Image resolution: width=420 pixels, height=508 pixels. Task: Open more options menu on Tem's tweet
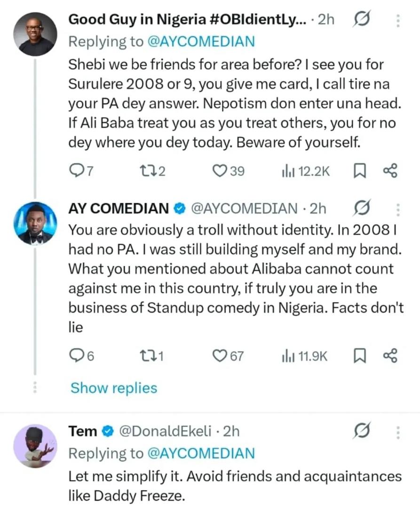pyautogui.click(x=398, y=431)
